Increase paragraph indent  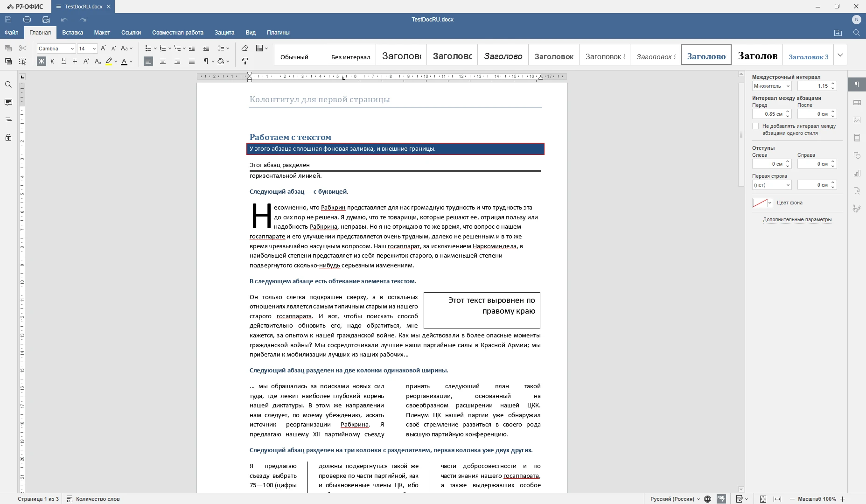(206, 48)
